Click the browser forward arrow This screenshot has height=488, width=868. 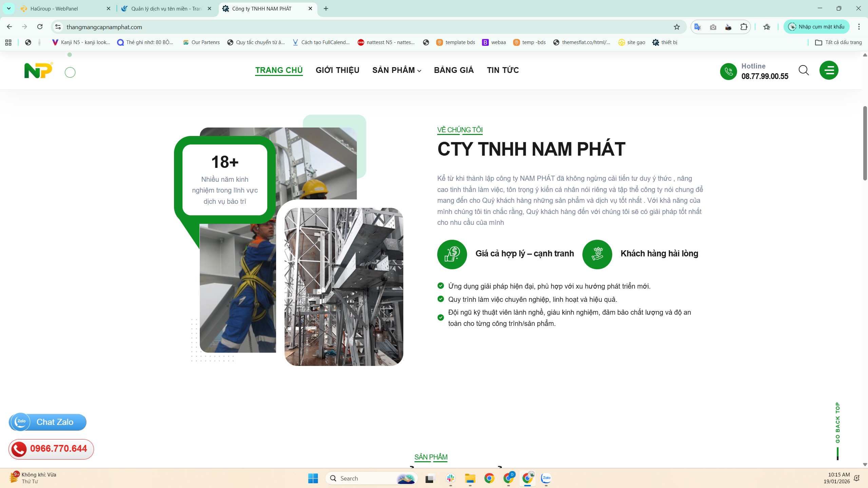24,27
